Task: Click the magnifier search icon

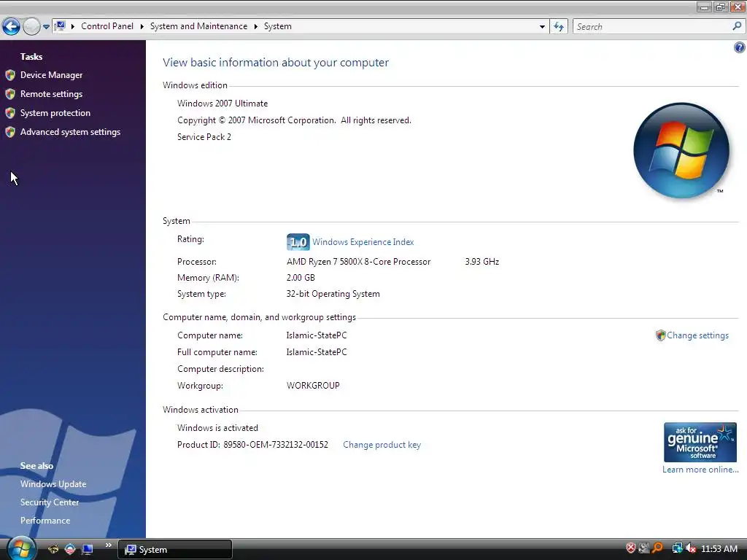Action: (x=737, y=26)
